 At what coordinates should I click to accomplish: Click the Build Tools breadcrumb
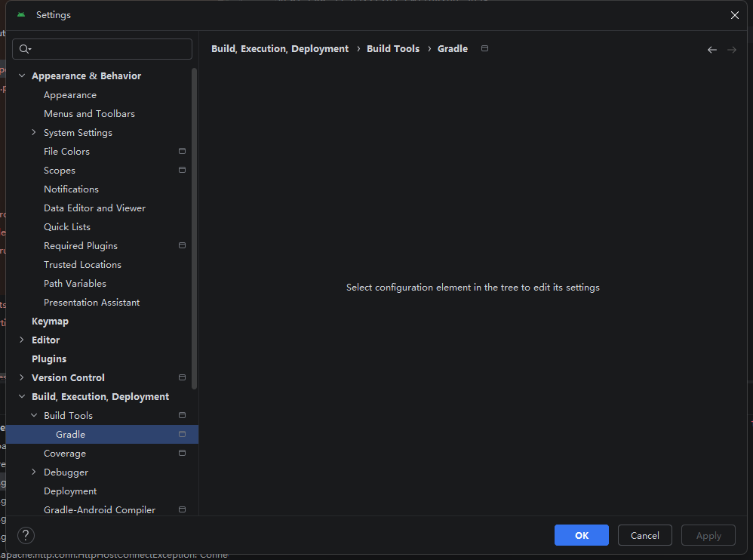(393, 49)
